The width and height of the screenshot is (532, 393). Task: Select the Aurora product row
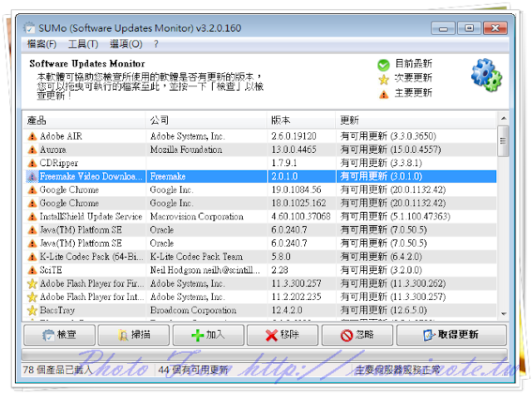tap(259, 150)
